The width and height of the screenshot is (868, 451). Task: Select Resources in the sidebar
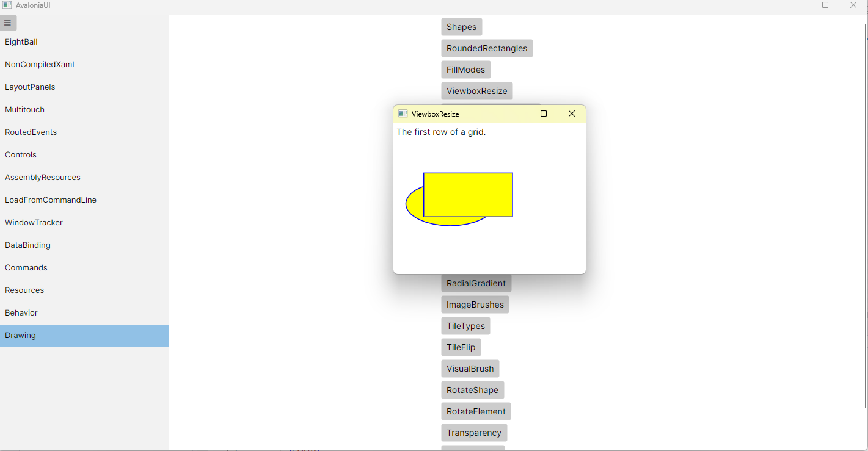(84, 290)
